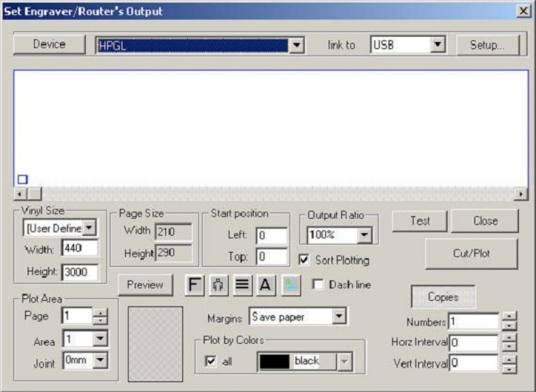Toggle the Sort Plotting checkbox
This screenshot has width=536, height=392.
(303, 260)
